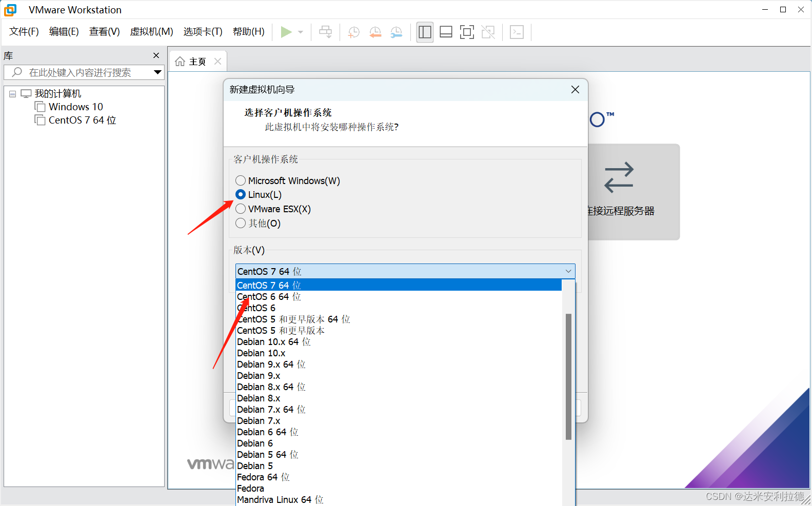Select 我的计算机 in the library tree
The height and width of the screenshot is (506, 812).
click(57, 94)
